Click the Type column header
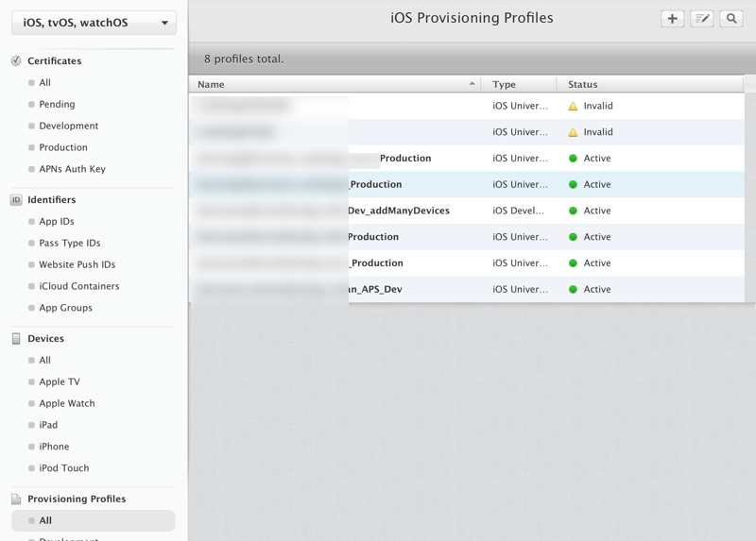The height and width of the screenshot is (541, 756). (505, 84)
